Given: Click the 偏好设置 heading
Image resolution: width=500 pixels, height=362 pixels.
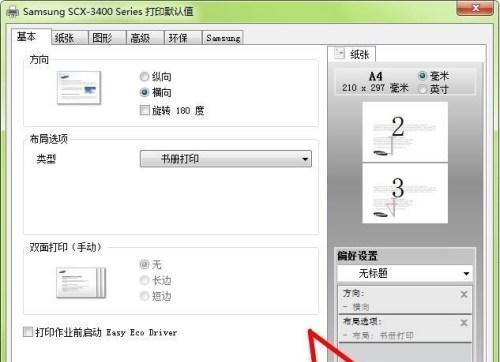Looking at the screenshot, I should [357, 256].
